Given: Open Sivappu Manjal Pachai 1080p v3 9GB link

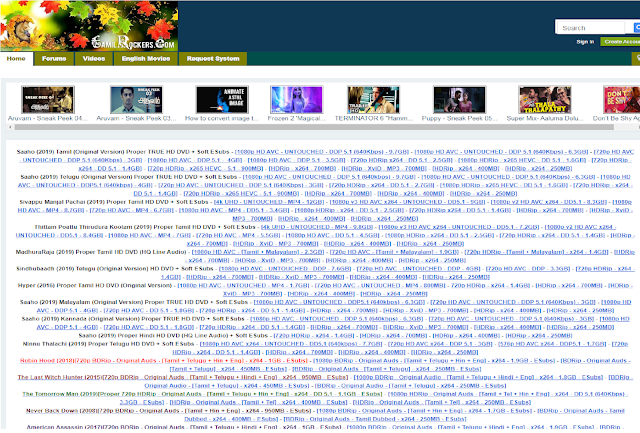Looking at the screenshot, I should [x=407, y=202].
